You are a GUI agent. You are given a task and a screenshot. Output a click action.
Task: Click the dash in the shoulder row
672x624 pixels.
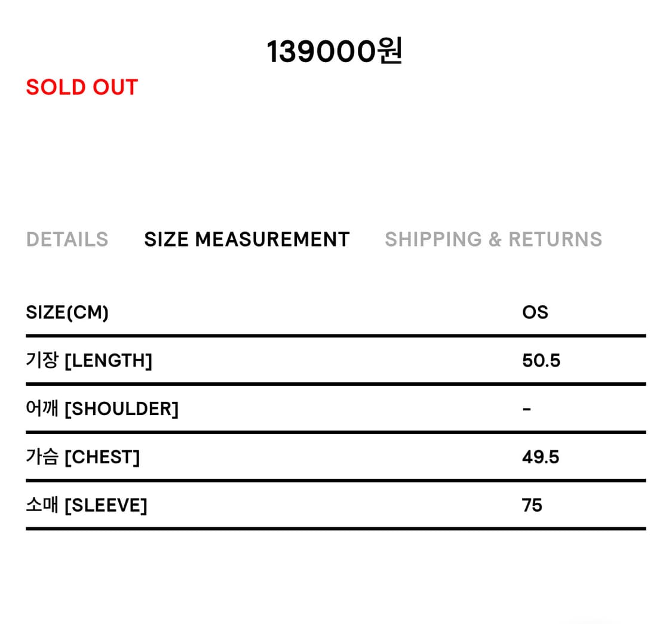pos(526,410)
